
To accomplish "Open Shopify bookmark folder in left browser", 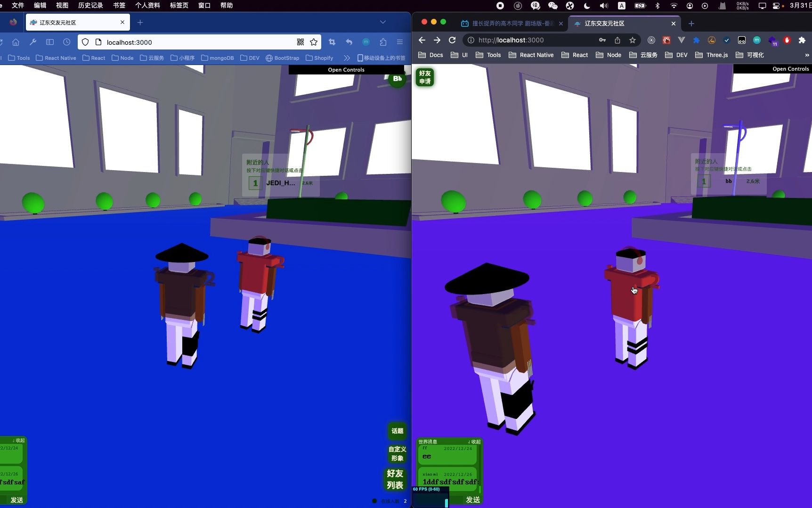I will coord(319,58).
